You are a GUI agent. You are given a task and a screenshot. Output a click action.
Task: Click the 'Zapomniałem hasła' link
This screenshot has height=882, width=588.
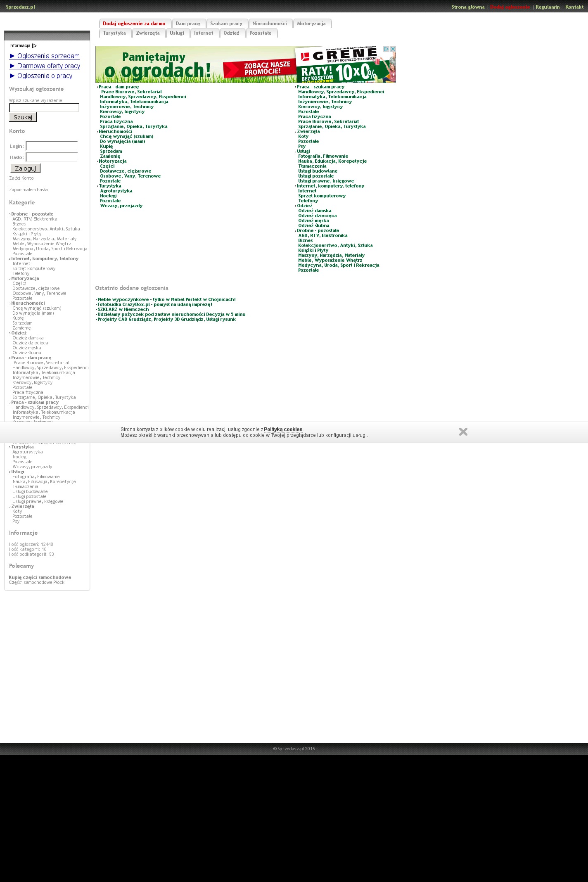(28, 190)
